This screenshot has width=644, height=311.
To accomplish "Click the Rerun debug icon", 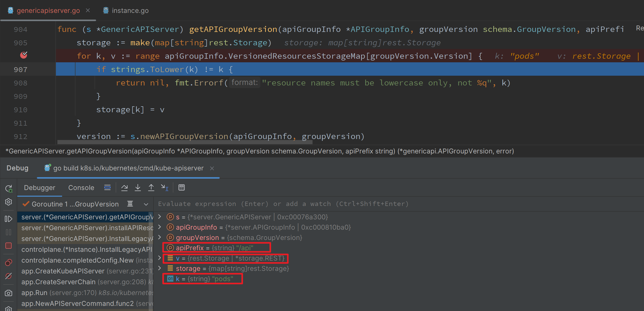I will click(9, 189).
